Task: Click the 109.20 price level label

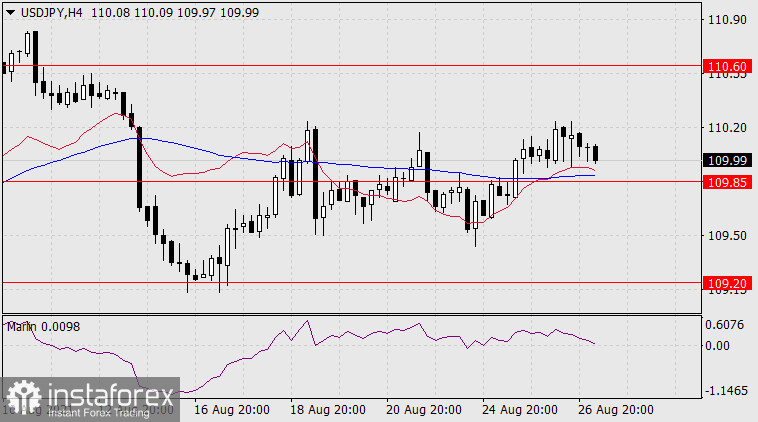Action: click(727, 283)
